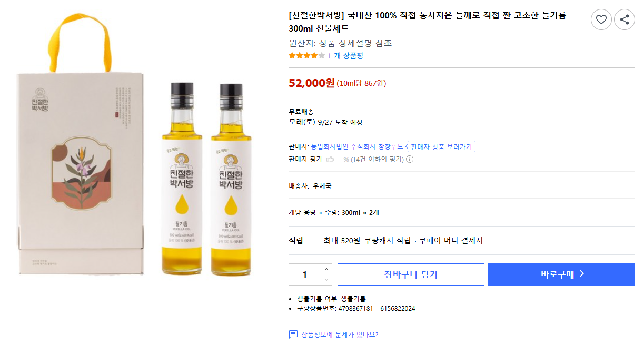The image size is (644, 364).
Task: Click the star rating icons
Action: pos(306,55)
